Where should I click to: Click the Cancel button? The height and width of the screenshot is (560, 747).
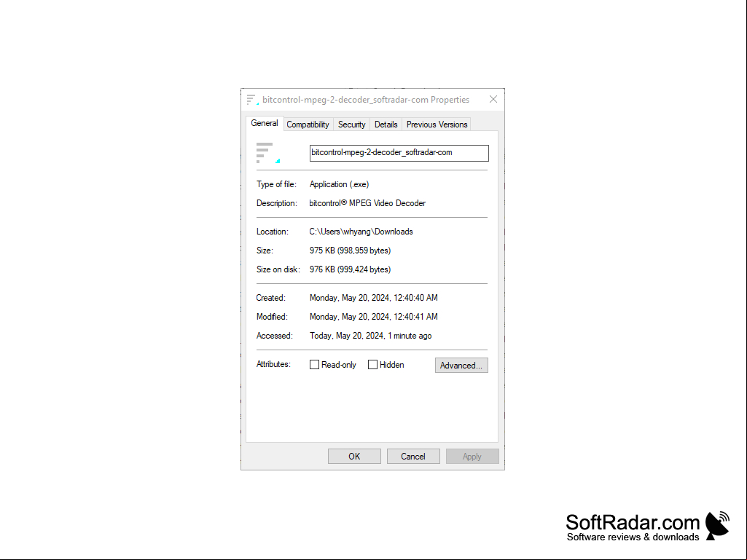point(413,456)
